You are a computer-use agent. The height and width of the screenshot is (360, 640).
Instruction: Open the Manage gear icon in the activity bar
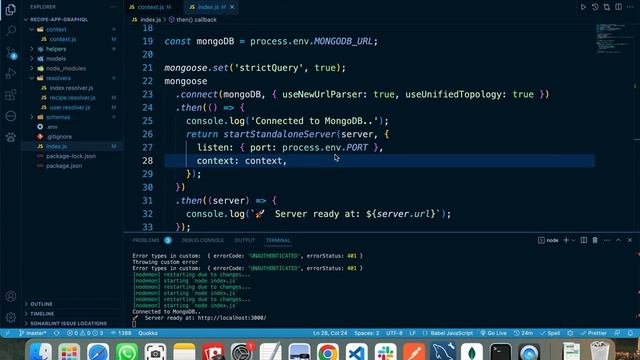[11, 317]
